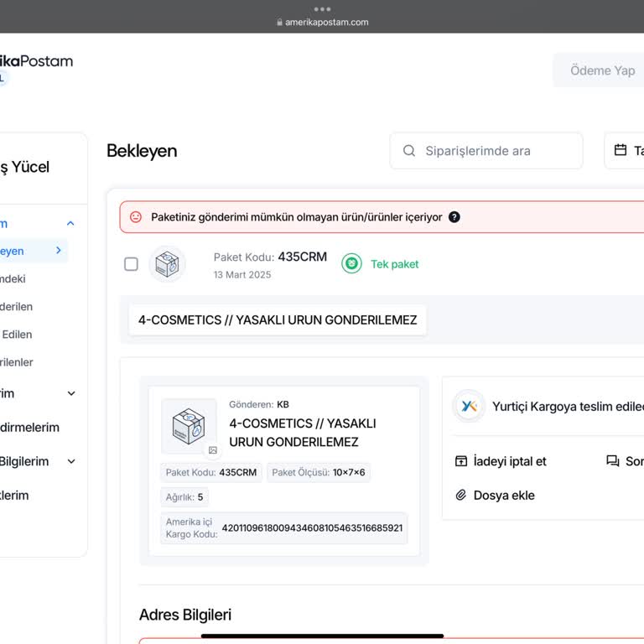Click the green Tek paket badge icon
This screenshot has height=644, width=644.
coord(351,264)
